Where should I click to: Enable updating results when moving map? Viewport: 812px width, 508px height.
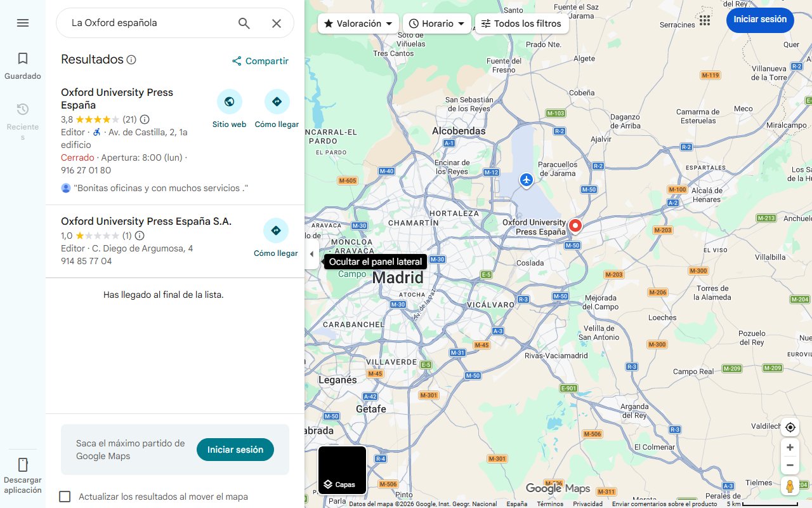pyautogui.click(x=65, y=497)
